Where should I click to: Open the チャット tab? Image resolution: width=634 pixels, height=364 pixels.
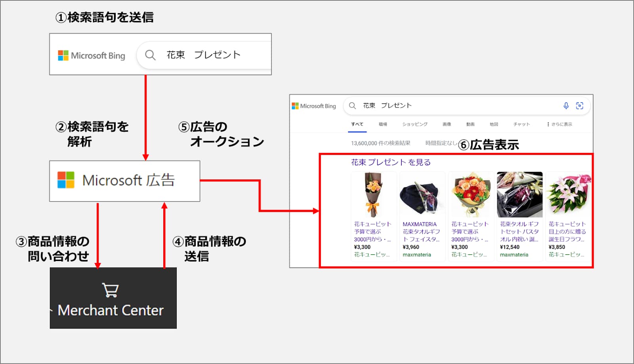(x=521, y=124)
